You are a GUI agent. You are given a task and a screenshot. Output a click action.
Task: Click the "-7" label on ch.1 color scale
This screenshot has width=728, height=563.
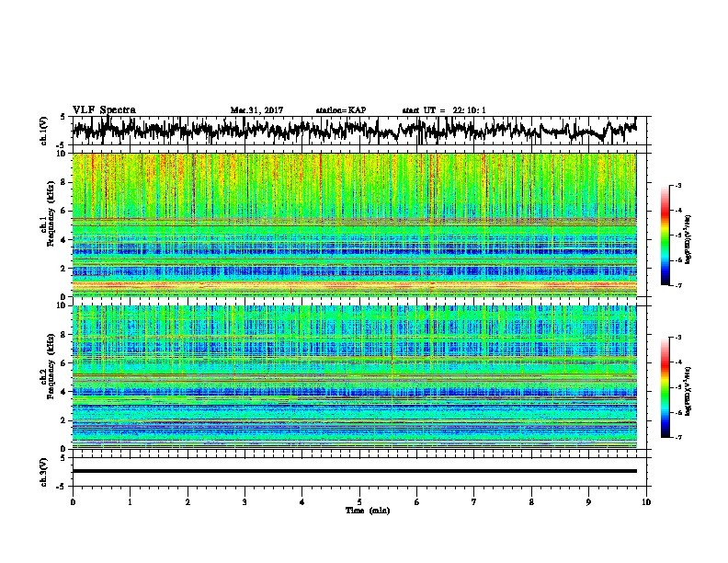click(x=678, y=285)
